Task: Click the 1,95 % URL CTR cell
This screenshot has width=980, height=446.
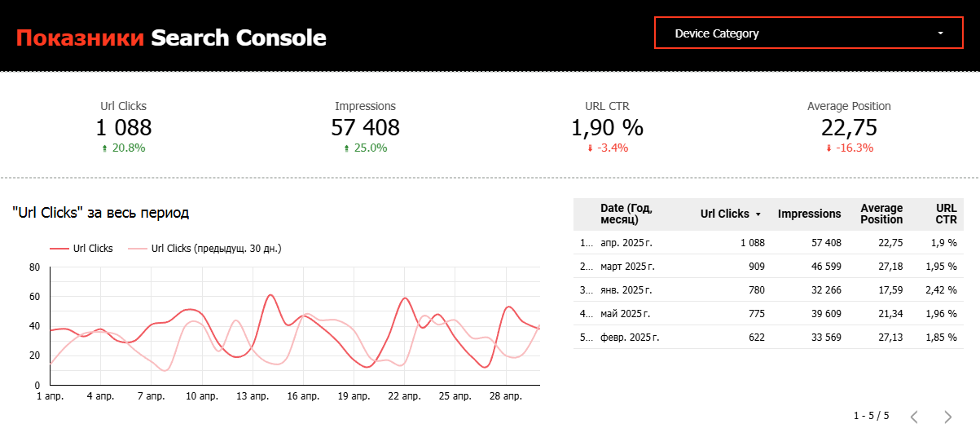Action: point(941,267)
